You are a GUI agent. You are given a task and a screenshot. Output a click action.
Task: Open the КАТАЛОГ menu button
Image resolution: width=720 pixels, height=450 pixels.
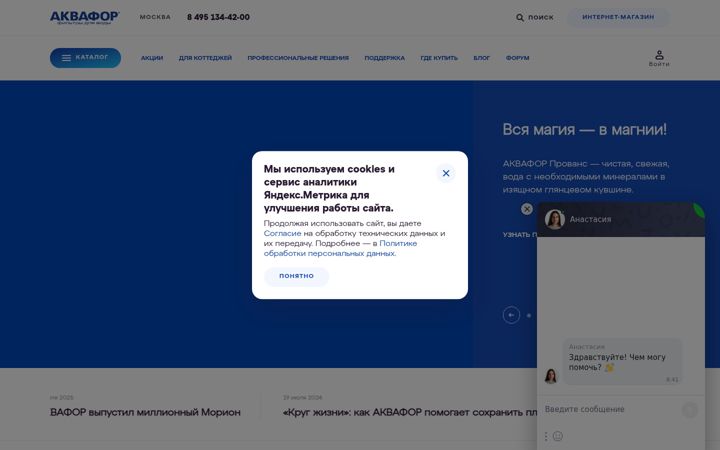(85, 58)
